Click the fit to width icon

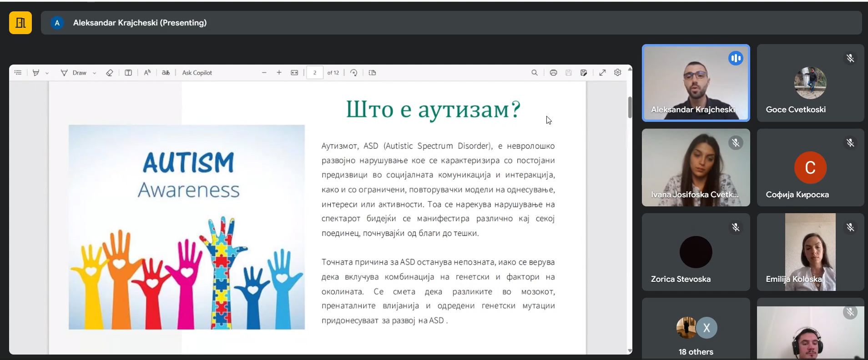tap(294, 73)
